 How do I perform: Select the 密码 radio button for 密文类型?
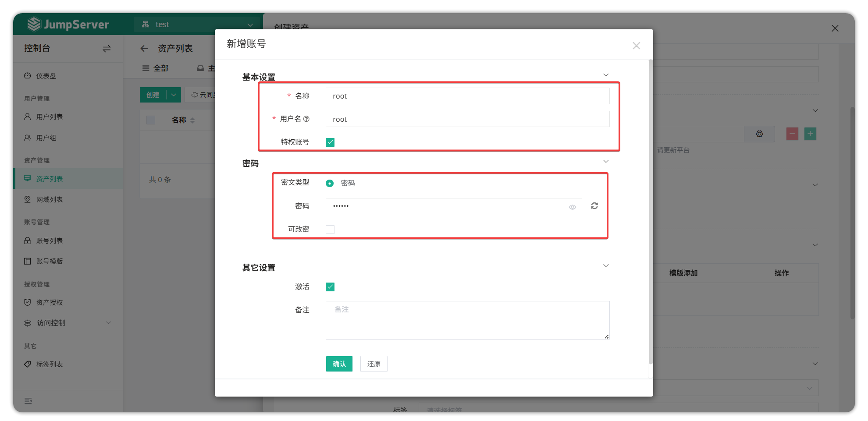330,183
